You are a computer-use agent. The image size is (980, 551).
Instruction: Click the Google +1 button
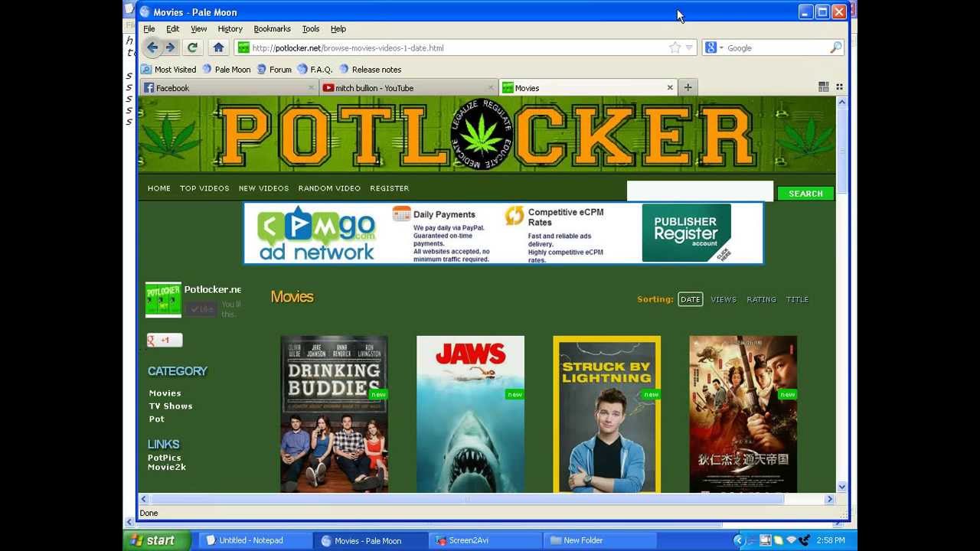click(x=165, y=341)
